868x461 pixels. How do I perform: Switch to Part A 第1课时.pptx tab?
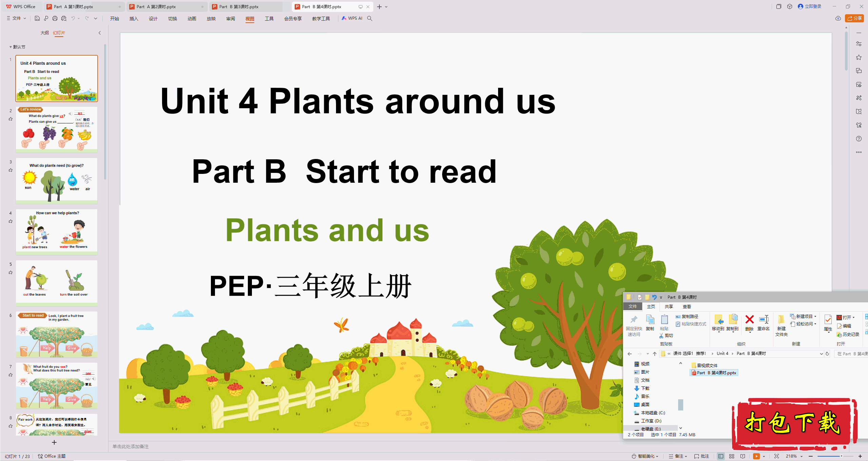tap(84, 7)
